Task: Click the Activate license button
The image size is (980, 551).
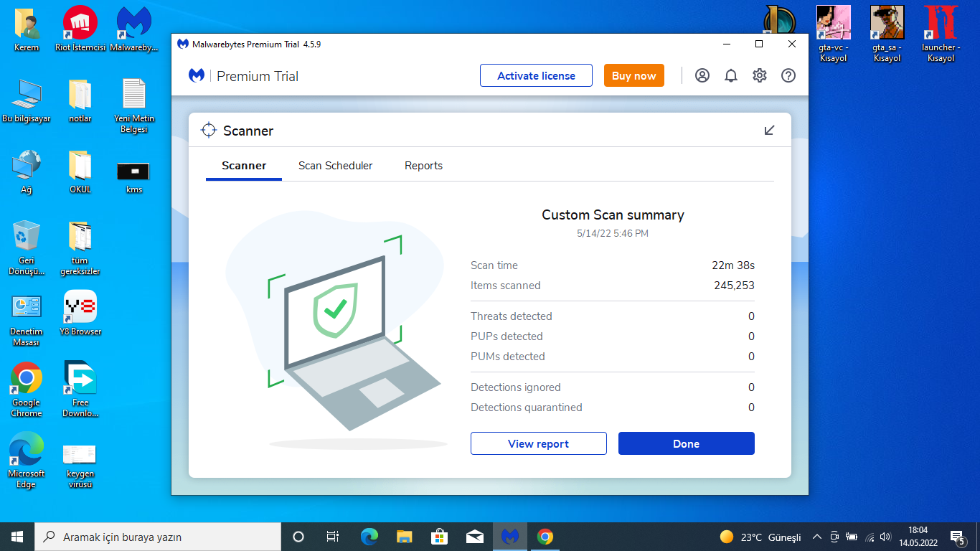Action: point(536,75)
